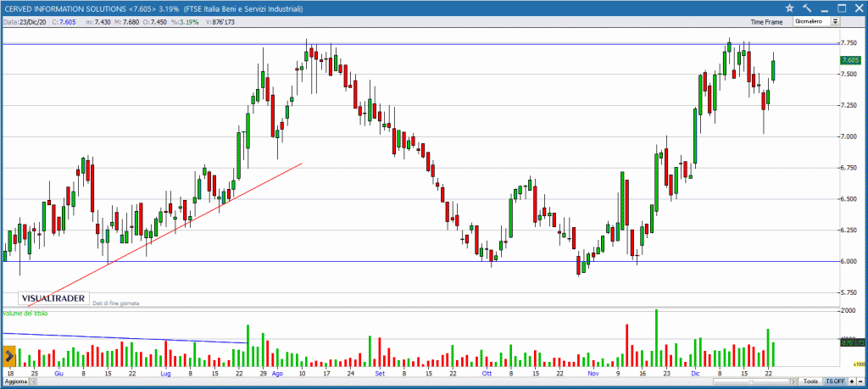Click the left scroll arrow beside Aggiorna
868x389 pixels.
coord(33,382)
